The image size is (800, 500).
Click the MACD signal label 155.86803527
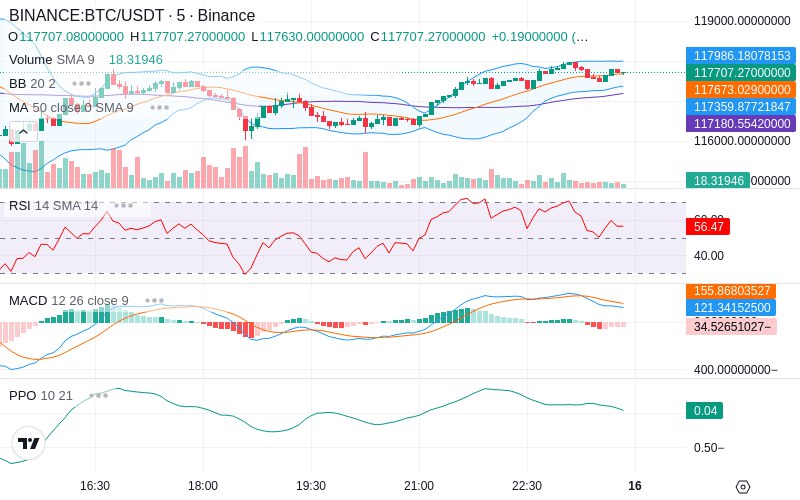coord(731,291)
